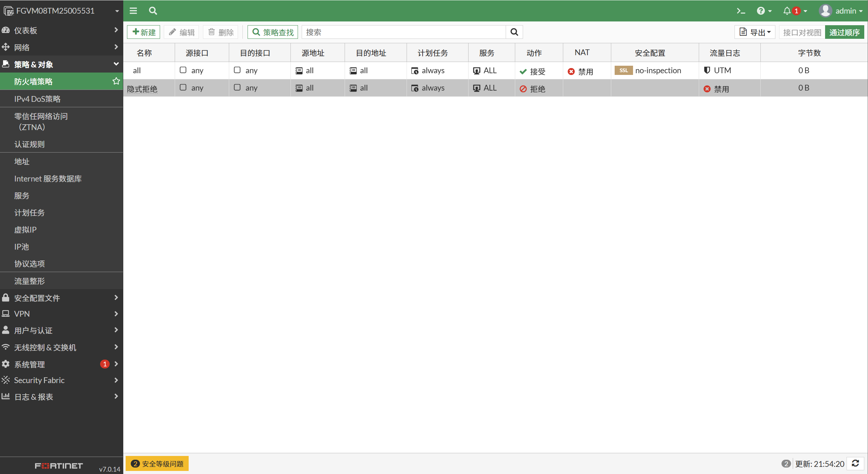Open the notifications bell
The height and width of the screenshot is (474, 868).
click(x=795, y=11)
